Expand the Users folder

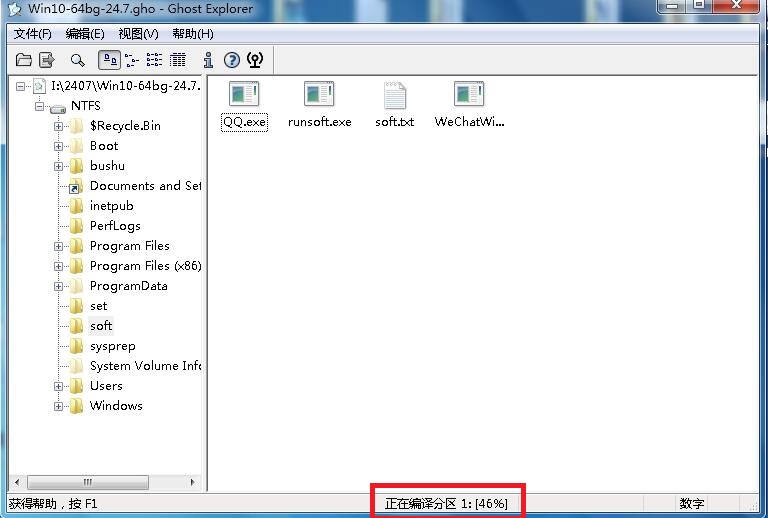point(58,386)
